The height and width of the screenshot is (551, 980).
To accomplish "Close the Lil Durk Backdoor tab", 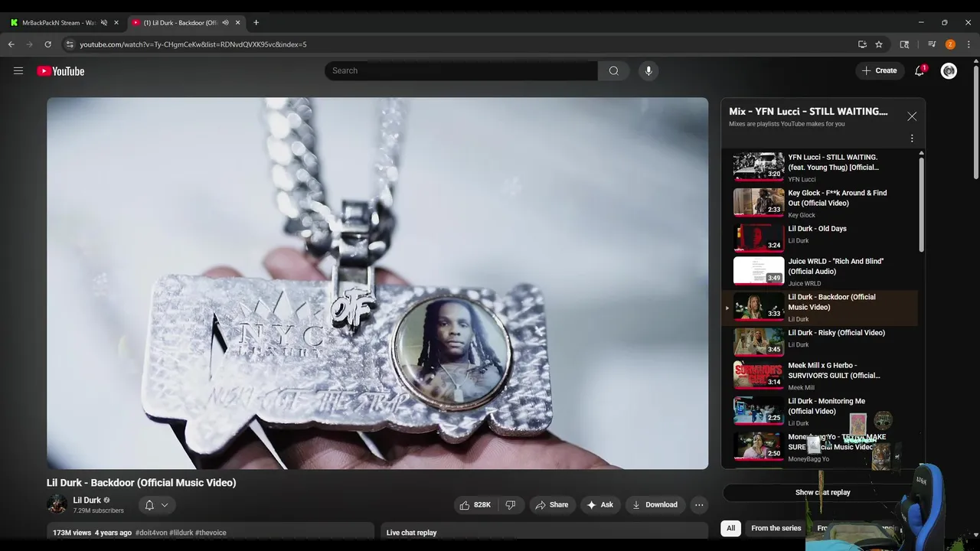I will click(x=238, y=22).
